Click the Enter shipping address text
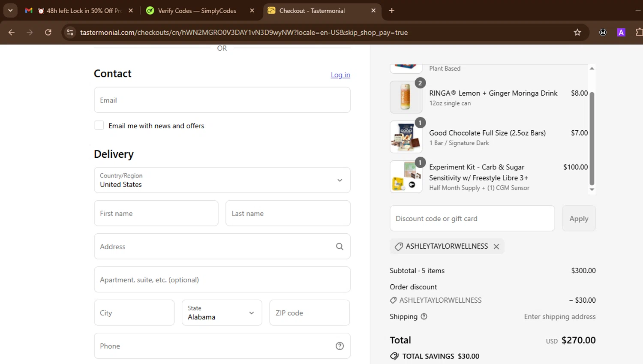643x364 pixels. click(x=560, y=316)
